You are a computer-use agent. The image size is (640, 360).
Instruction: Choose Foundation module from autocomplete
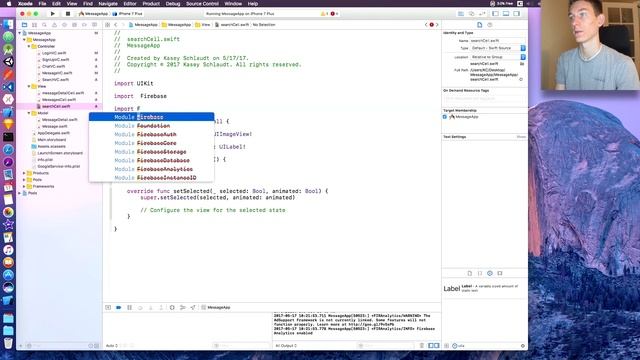tap(151, 126)
